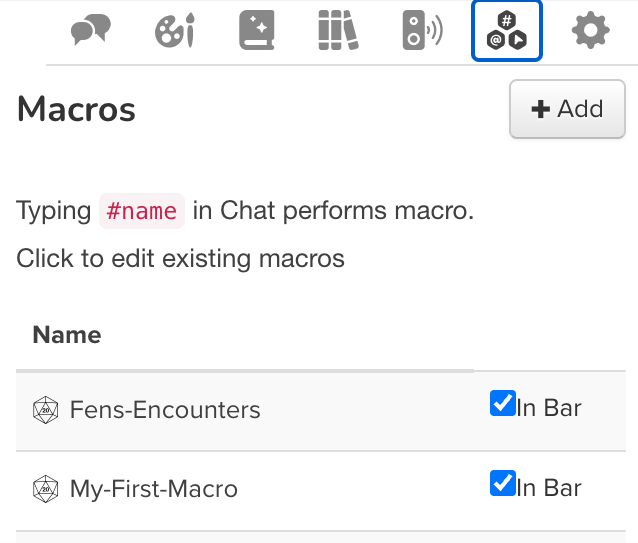Image resolution: width=638 pixels, height=543 pixels.
Task: Click the d20 icon beside My-First-Macro
Action: point(45,490)
